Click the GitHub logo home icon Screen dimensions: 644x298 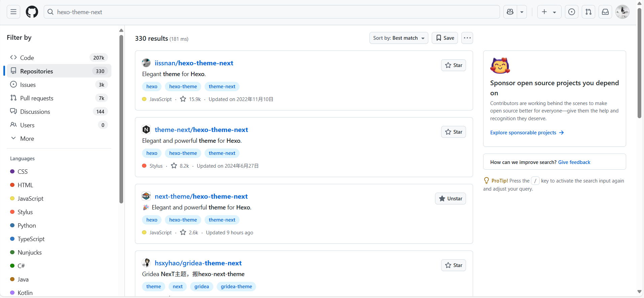coord(32,12)
